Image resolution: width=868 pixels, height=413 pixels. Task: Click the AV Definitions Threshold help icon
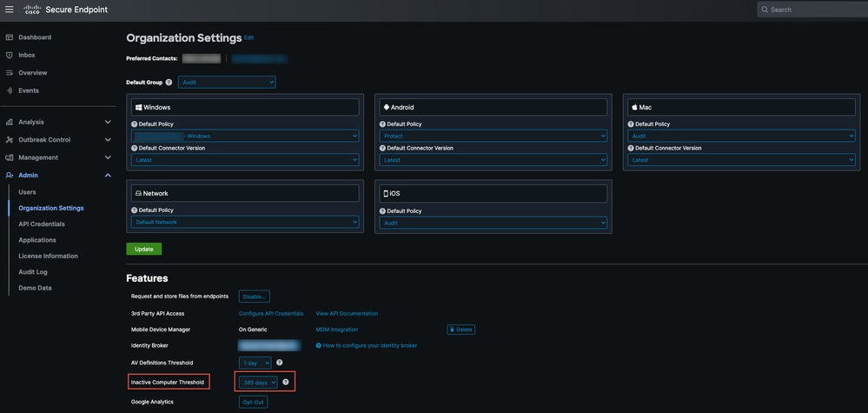pyautogui.click(x=280, y=363)
